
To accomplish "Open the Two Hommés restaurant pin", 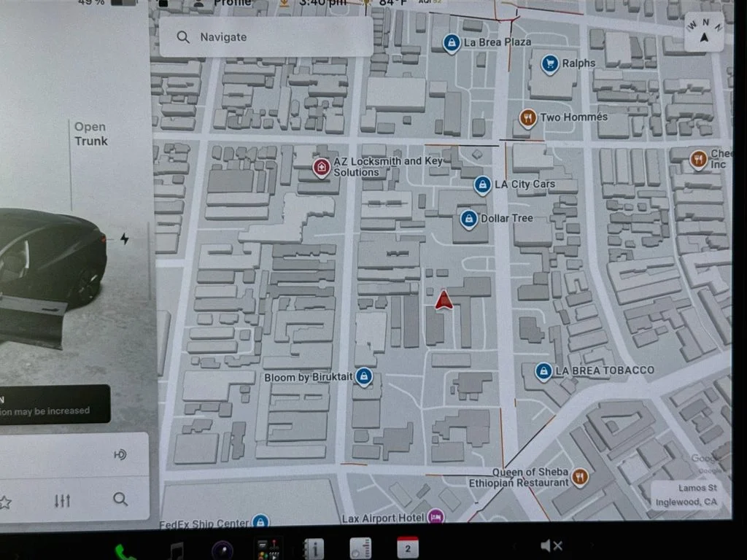I will (x=527, y=118).
